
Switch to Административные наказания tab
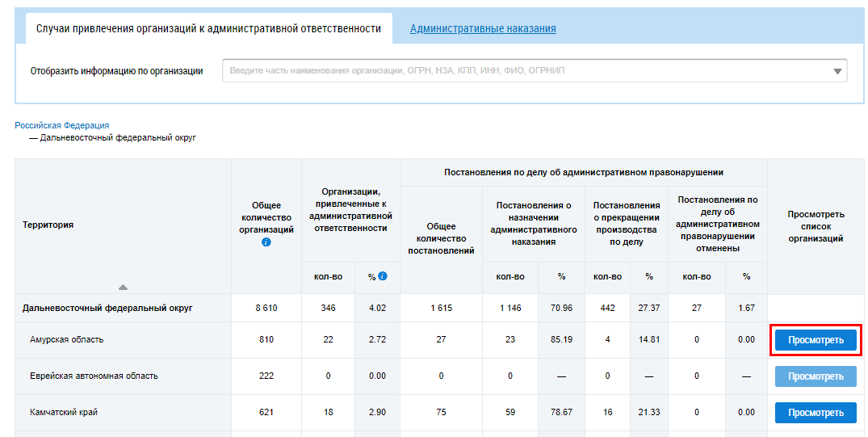[x=483, y=28]
